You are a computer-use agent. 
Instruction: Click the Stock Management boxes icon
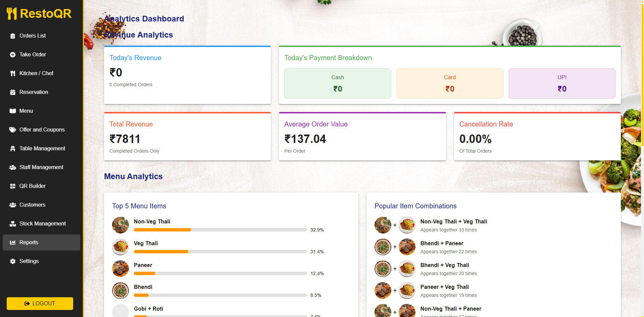[13, 224]
